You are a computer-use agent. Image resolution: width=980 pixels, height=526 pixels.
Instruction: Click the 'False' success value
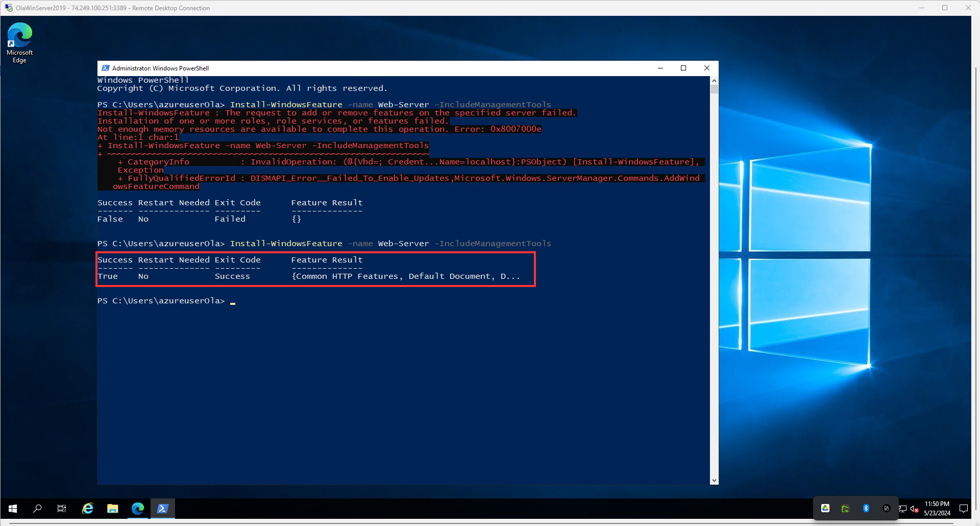pos(110,219)
